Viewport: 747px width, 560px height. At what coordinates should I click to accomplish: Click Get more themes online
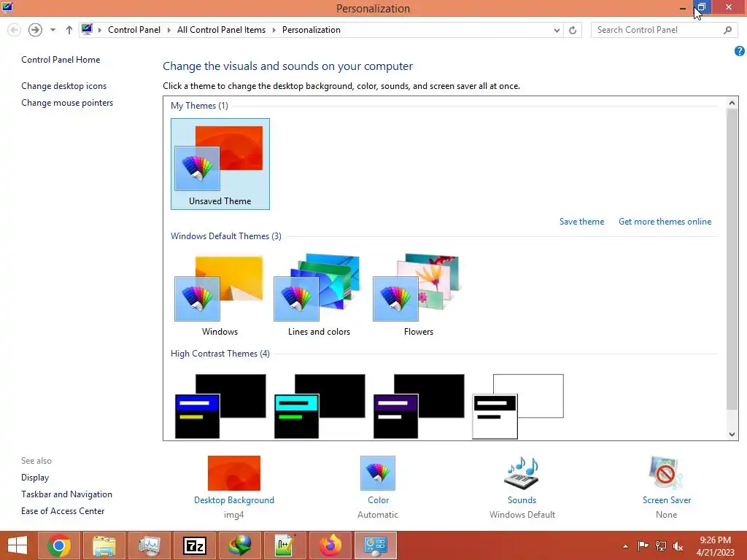[665, 222]
